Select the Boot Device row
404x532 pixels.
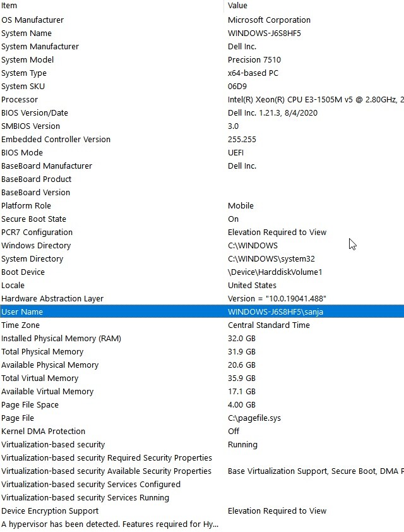coord(202,272)
